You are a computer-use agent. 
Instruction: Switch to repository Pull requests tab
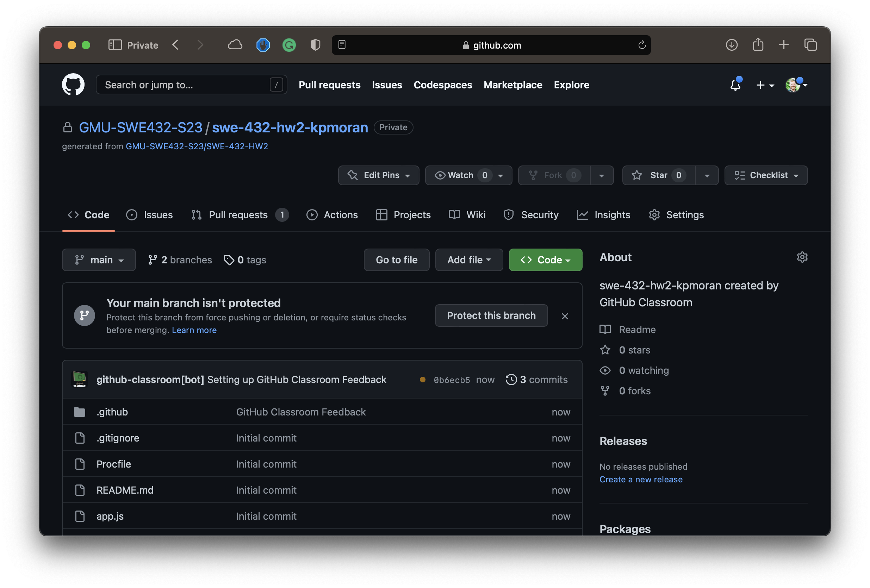[x=240, y=215]
